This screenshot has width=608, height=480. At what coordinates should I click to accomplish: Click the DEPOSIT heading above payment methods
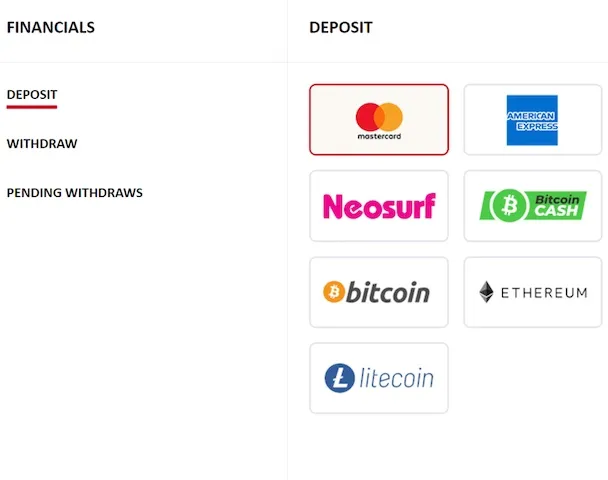[x=341, y=28]
